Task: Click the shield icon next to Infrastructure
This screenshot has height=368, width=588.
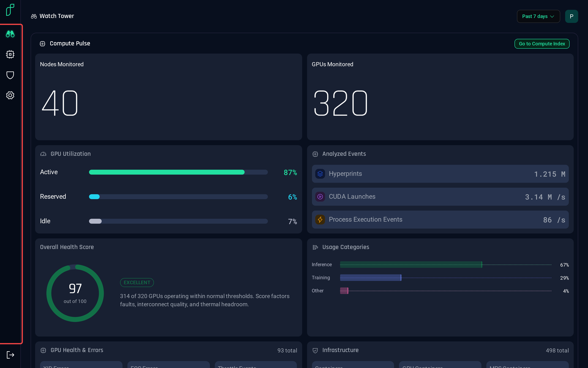Action: click(x=315, y=350)
